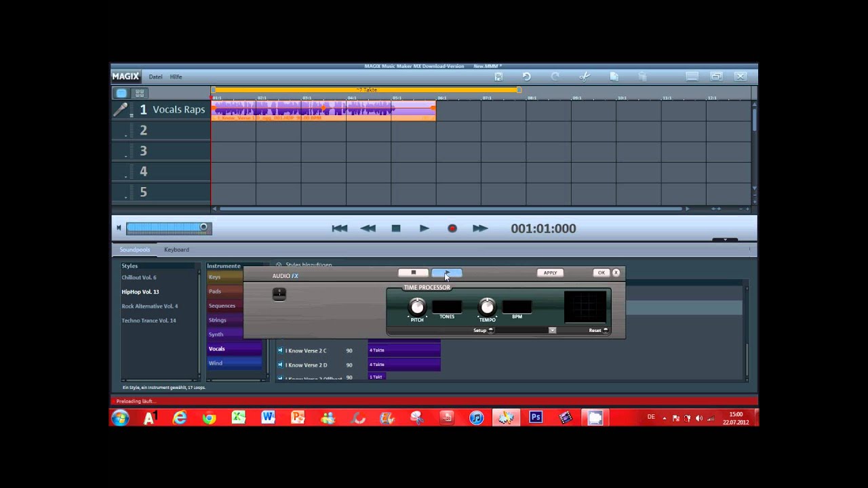
Task: Copy using the pages icon in top toolbar
Action: [614, 77]
